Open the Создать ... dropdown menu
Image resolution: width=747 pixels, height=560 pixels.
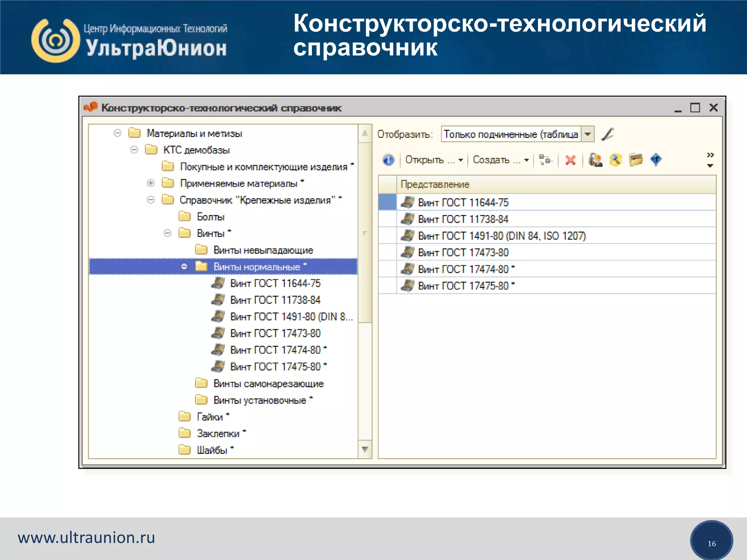(x=501, y=160)
